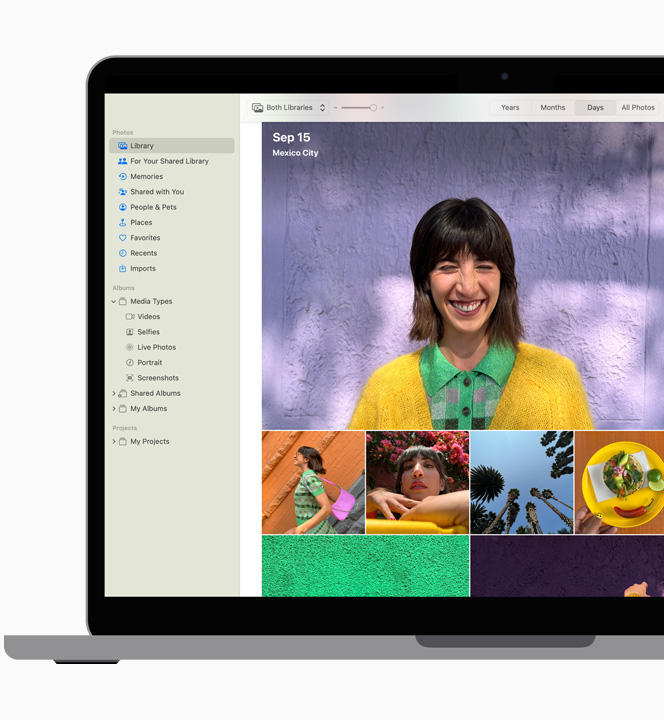Click the My Projects folder icon
The image size is (664, 720).
(x=123, y=442)
